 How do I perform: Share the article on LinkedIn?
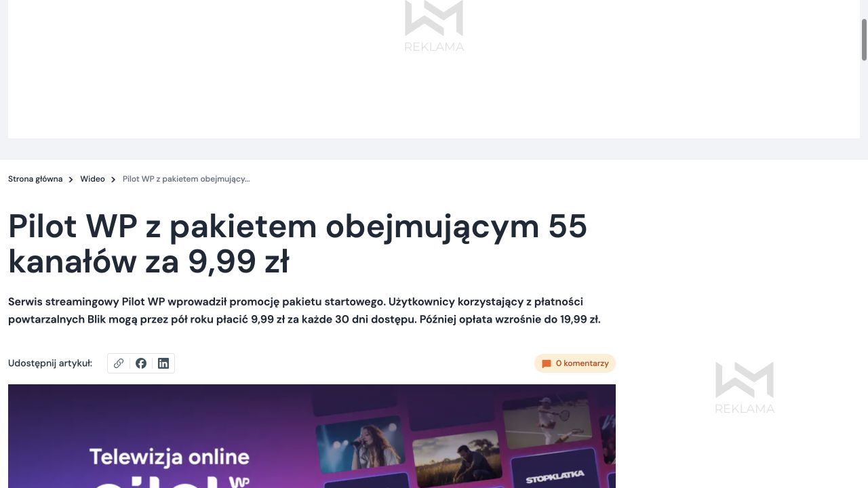pyautogui.click(x=163, y=363)
